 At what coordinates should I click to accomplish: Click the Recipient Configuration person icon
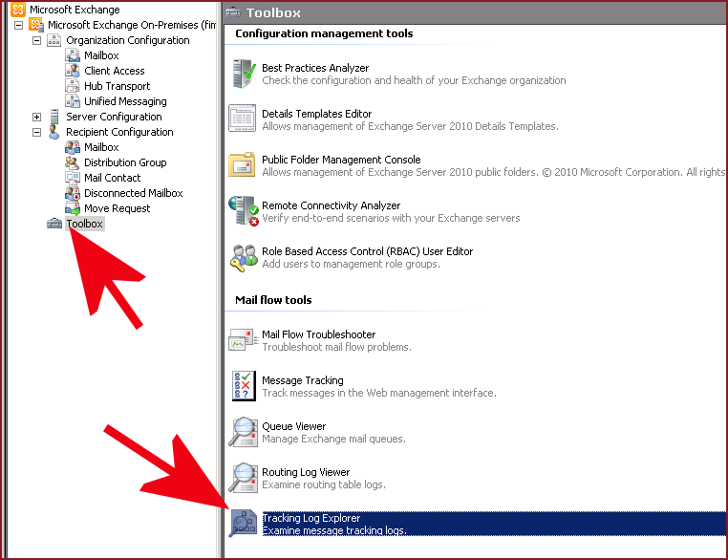(54, 132)
